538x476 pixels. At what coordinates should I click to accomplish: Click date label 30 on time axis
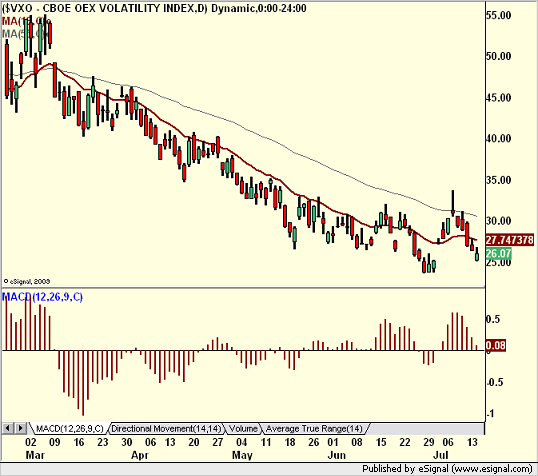(127, 442)
